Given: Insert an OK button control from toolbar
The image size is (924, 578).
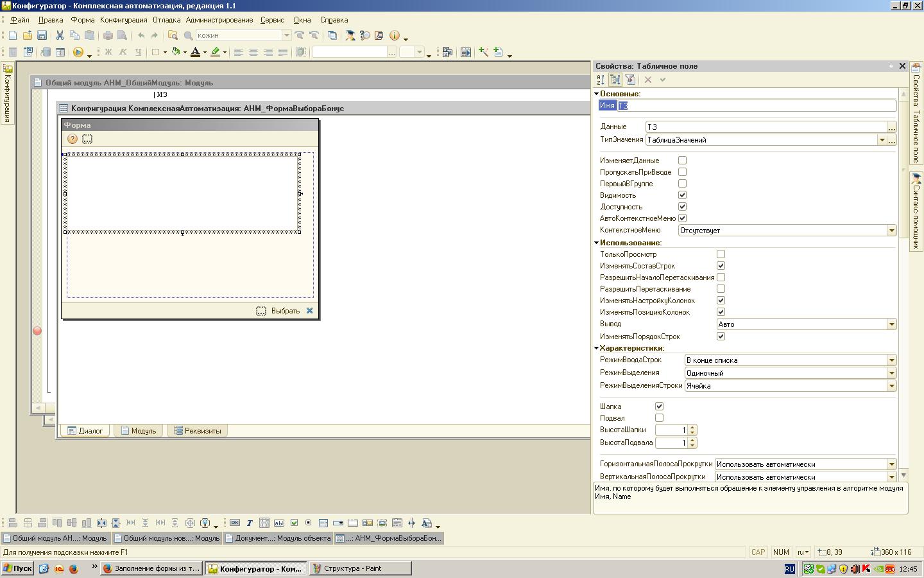Looking at the screenshot, I should [235, 523].
